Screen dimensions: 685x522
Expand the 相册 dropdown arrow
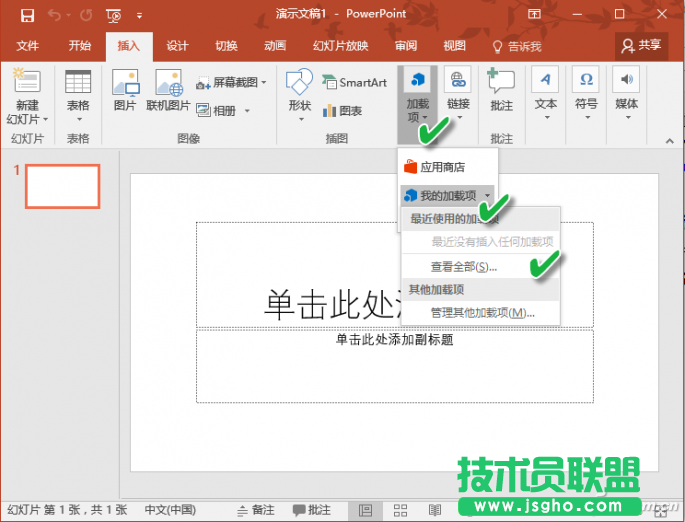247,111
